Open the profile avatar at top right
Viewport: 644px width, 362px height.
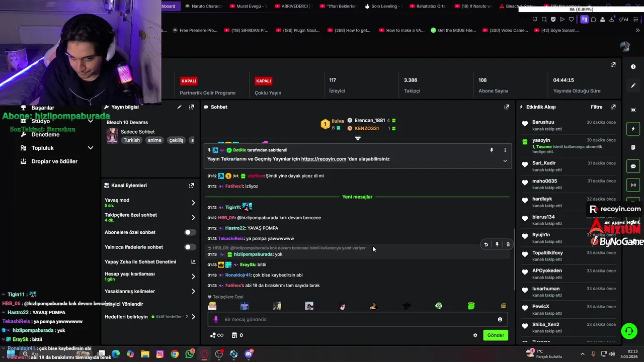coord(625,47)
